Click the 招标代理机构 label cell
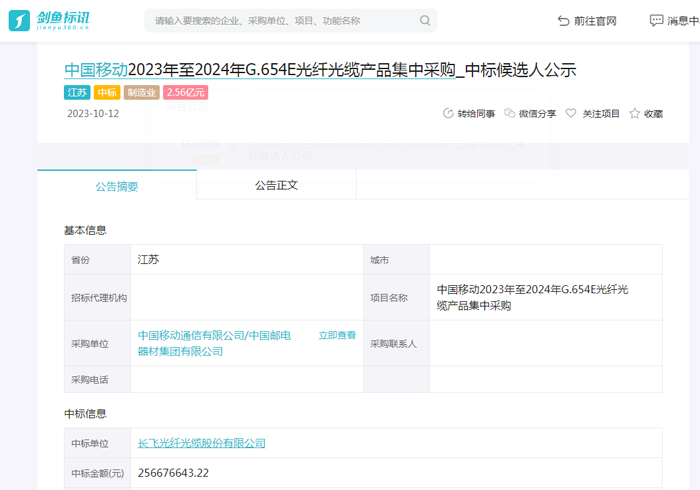 pyautogui.click(x=98, y=298)
